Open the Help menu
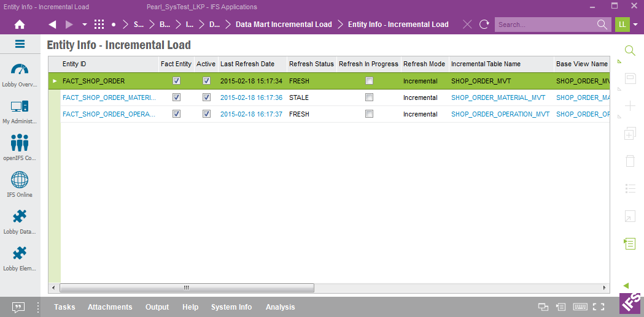Screen dimensions: 644x317 coord(190,307)
